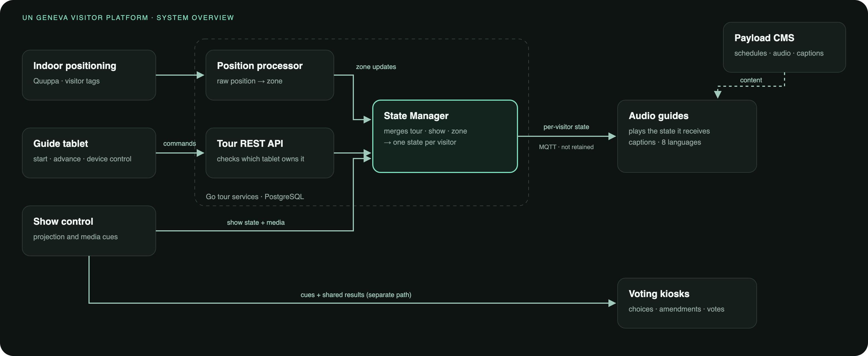Select 'choices · amendments · votes' text
This screenshot has width=868, height=356.
676,309
